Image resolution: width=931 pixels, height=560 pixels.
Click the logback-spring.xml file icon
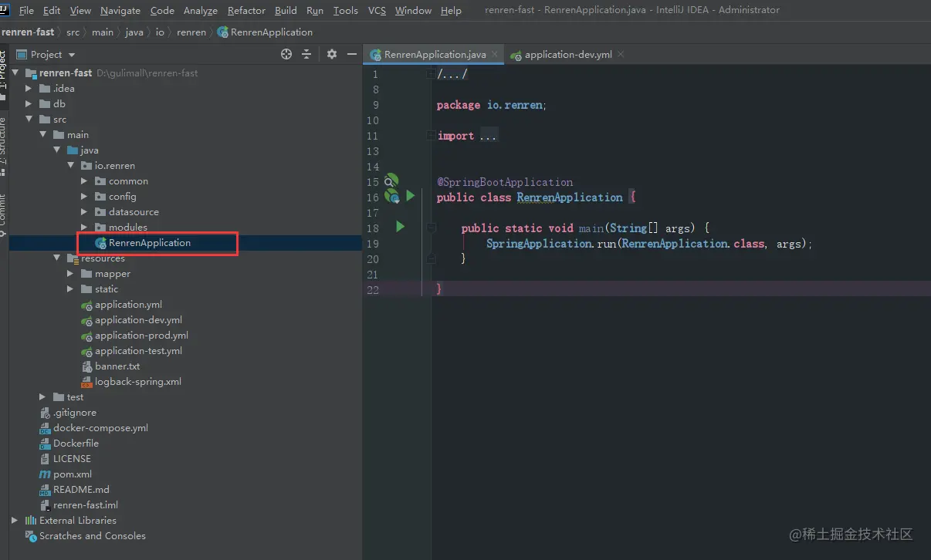[86, 382]
